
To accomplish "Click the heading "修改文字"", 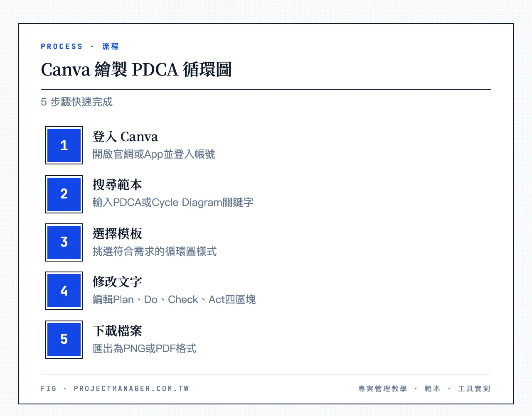I will [117, 282].
